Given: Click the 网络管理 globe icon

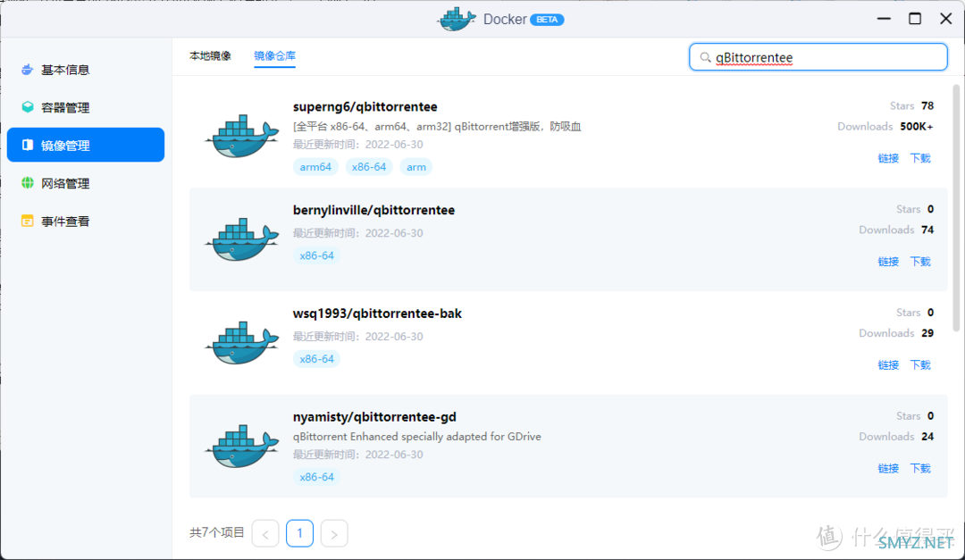Looking at the screenshot, I should point(27,183).
